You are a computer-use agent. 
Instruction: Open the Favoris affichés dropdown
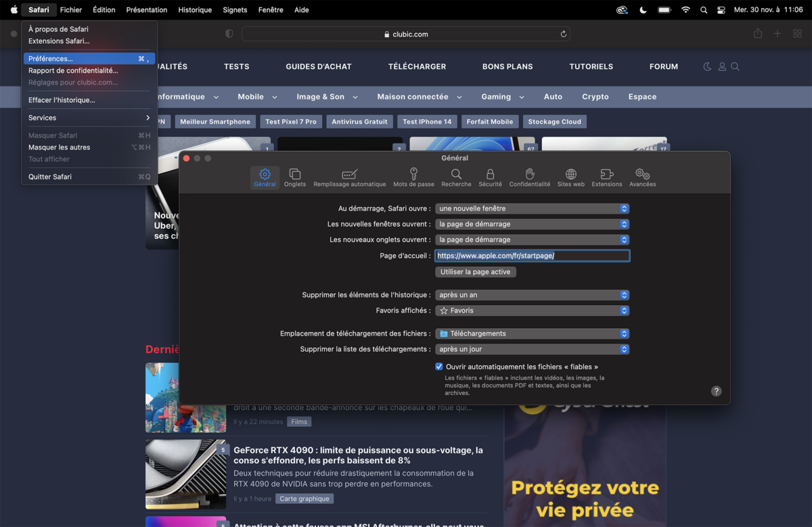tap(533, 311)
